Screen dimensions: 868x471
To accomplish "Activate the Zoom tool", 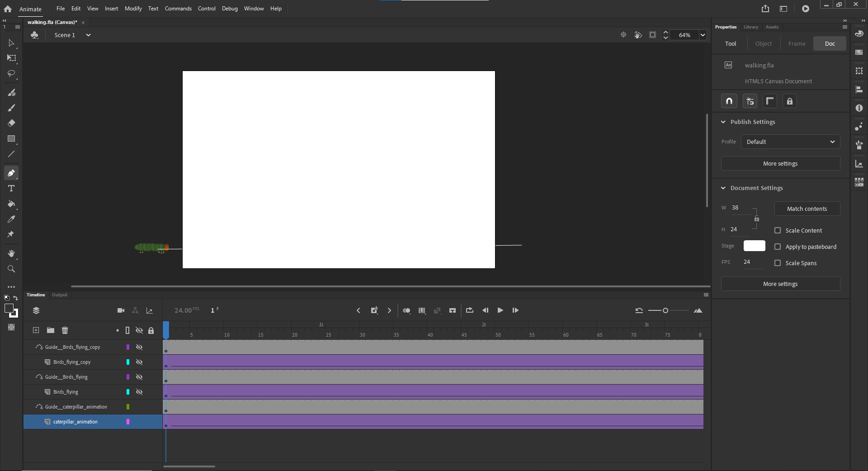I will click(11, 269).
